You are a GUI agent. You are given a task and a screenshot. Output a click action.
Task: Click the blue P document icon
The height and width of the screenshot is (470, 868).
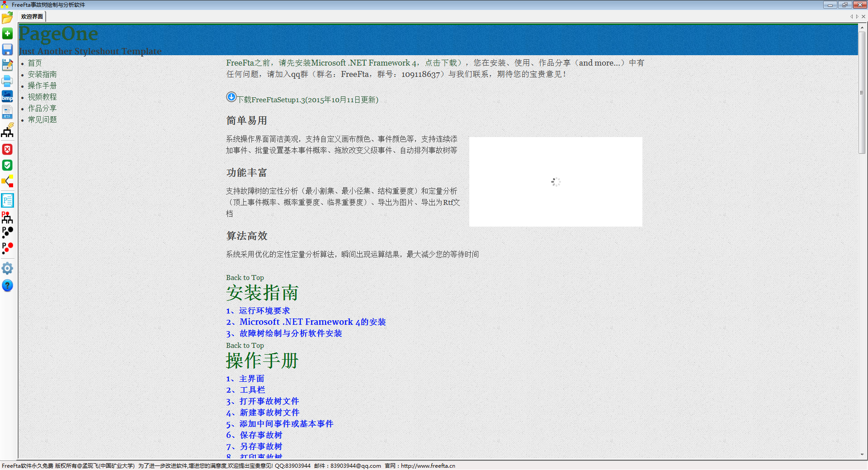[x=7, y=200]
